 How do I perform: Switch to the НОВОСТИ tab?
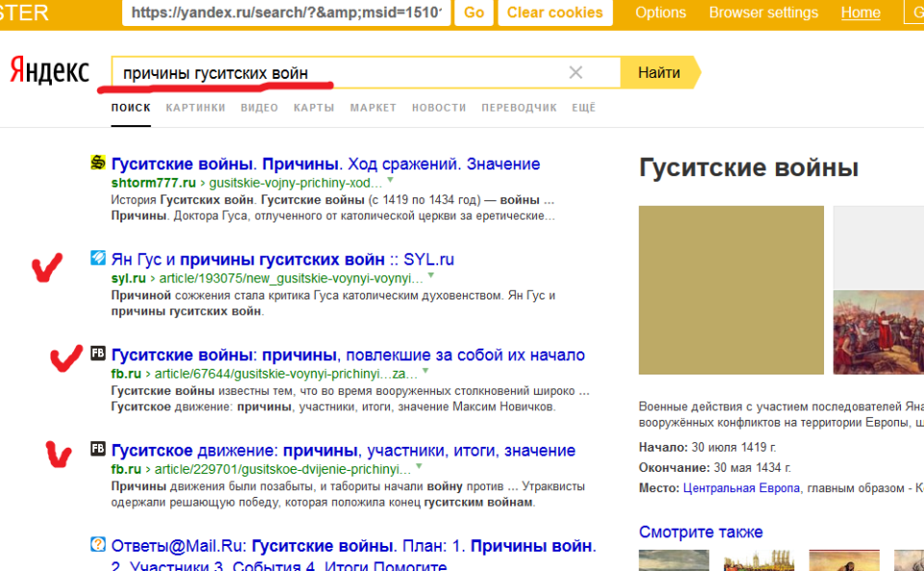439,108
